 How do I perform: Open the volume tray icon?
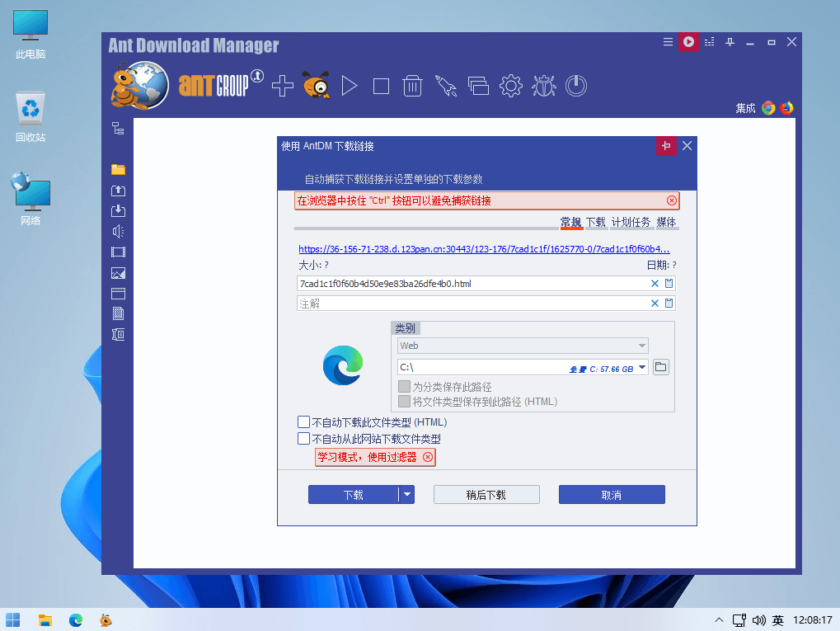[758, 620]
